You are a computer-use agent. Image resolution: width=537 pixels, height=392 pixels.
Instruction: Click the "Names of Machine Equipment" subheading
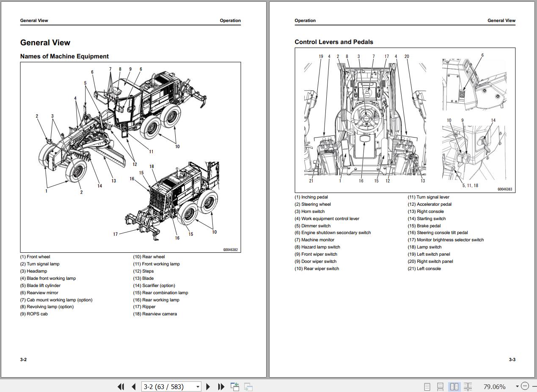[x=64, y=56]
